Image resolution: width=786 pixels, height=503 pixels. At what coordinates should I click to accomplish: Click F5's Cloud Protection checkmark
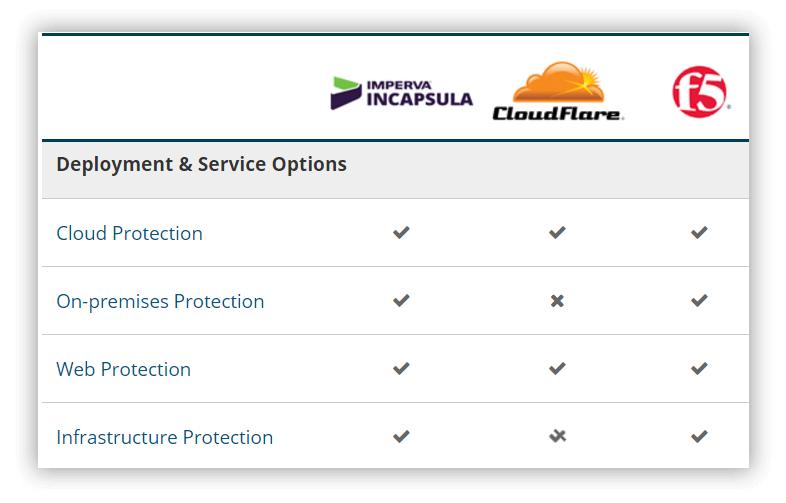coord(699,233)
